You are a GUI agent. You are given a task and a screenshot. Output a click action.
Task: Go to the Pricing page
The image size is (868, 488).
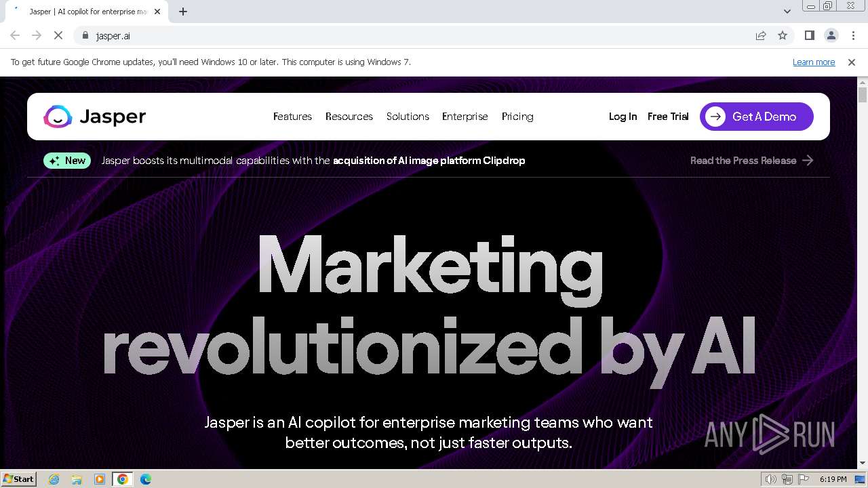[x=517, y=117]
